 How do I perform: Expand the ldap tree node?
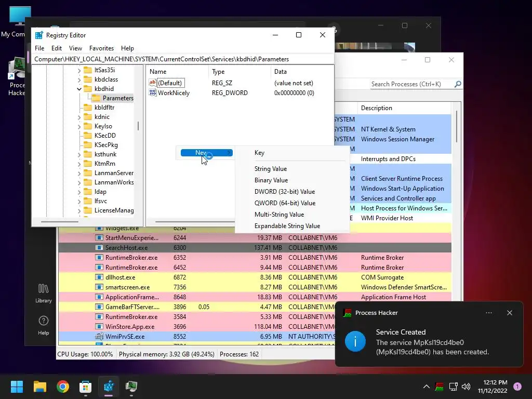coord(79,192)
